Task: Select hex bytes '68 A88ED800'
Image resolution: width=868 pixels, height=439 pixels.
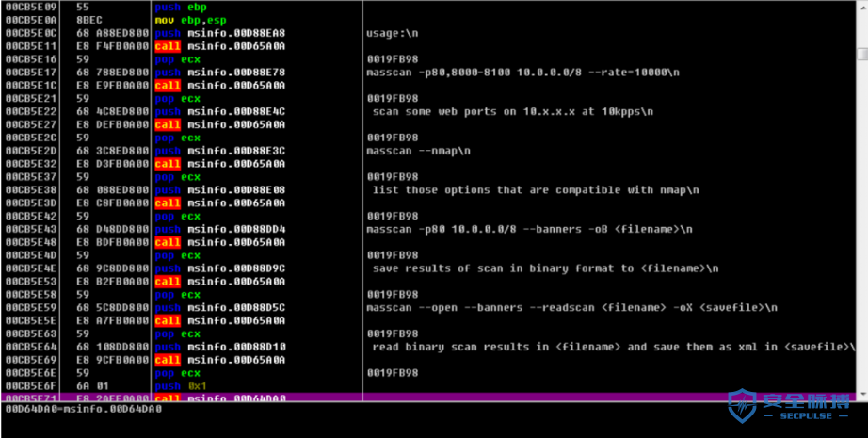Action: [x=113, y=33]
